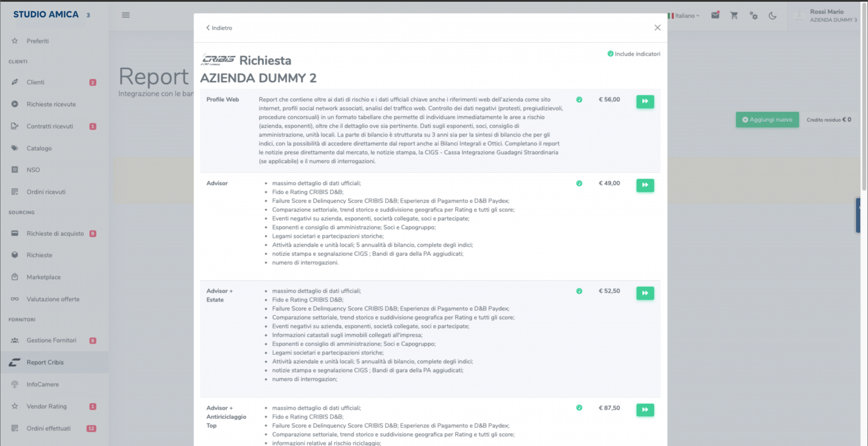Click the Catalogo tags icon

[x=14, y=148]
